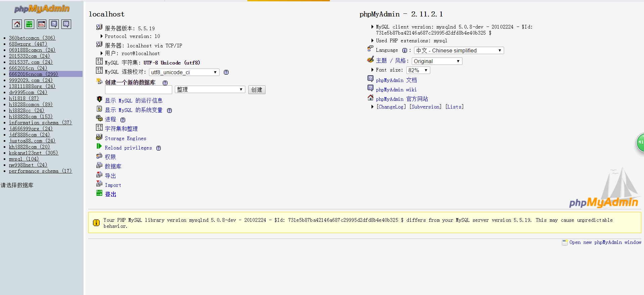Select database mysql (104)
This screenshot has width=644, height=295.
pyautogui.click(x=24, y=159)
